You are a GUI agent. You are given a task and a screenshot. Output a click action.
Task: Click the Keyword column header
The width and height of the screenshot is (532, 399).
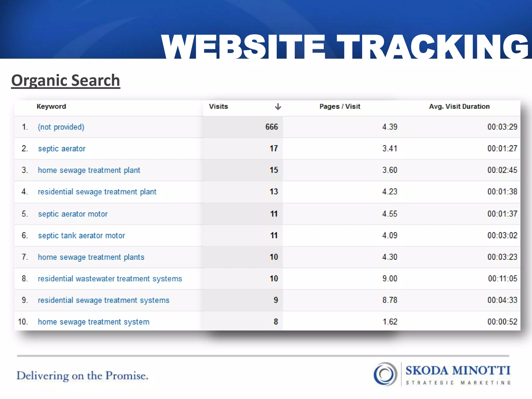click(51, 107)
